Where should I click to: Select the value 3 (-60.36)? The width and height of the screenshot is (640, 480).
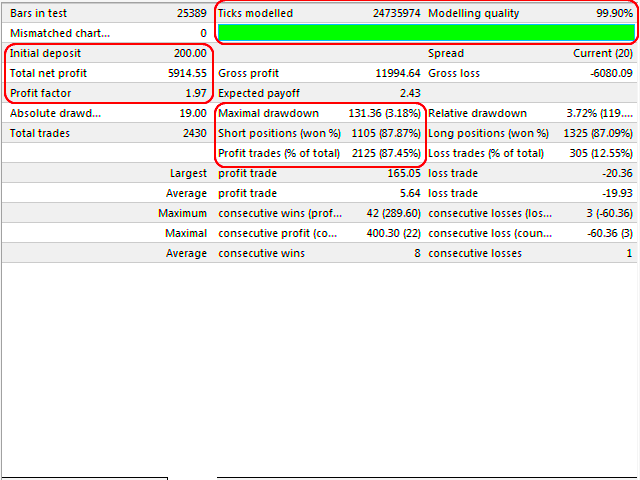(x=609, y=213)
